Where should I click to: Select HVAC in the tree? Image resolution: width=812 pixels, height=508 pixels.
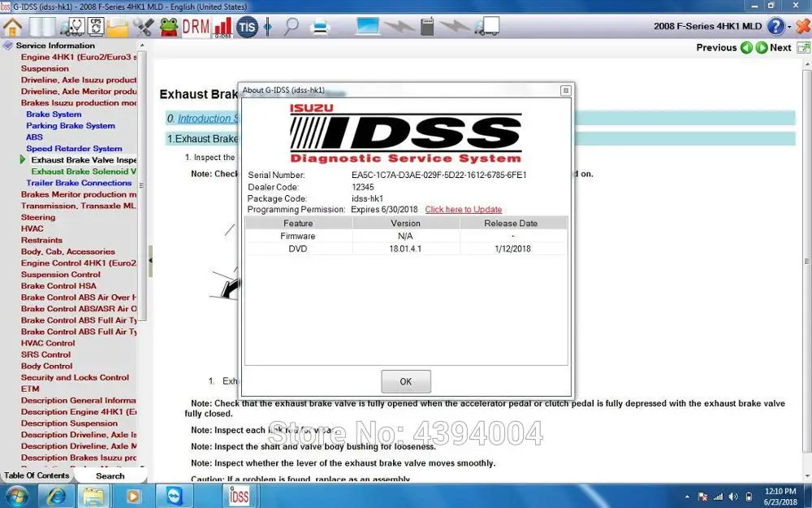pos(32,228)
